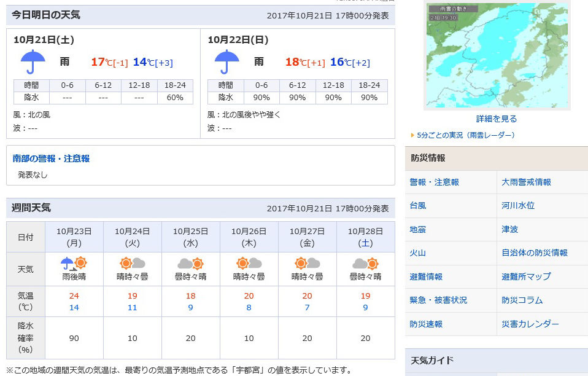Screen dimensions: 588x376
Task: Click high temperature 24 for 10月23日
Action: (x=74, y=296)
